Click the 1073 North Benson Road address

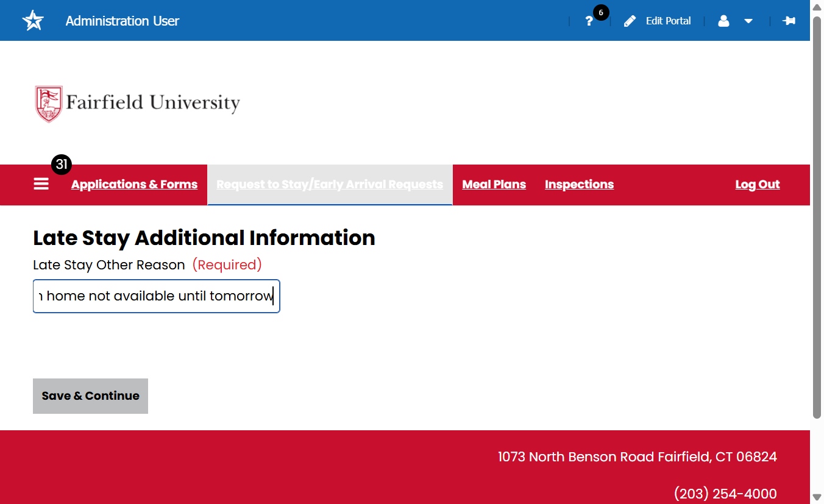[x=638, y=457]
